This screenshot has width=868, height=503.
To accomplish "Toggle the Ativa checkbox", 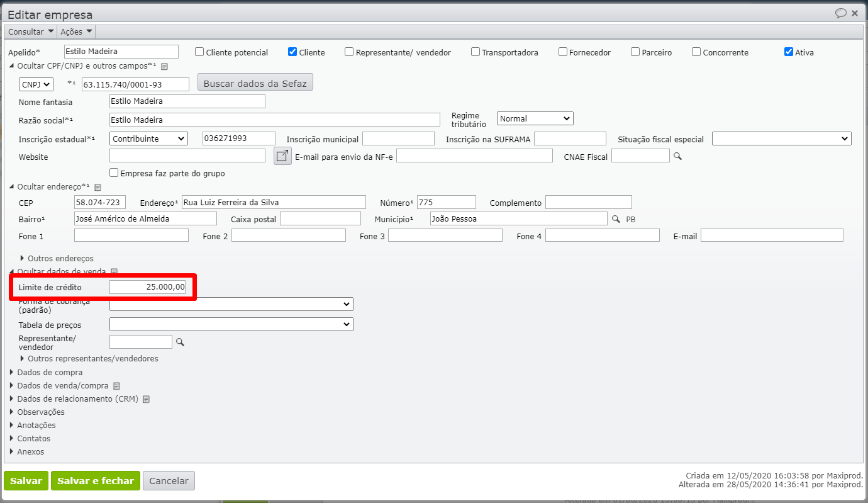I will (x=789, y=52).
